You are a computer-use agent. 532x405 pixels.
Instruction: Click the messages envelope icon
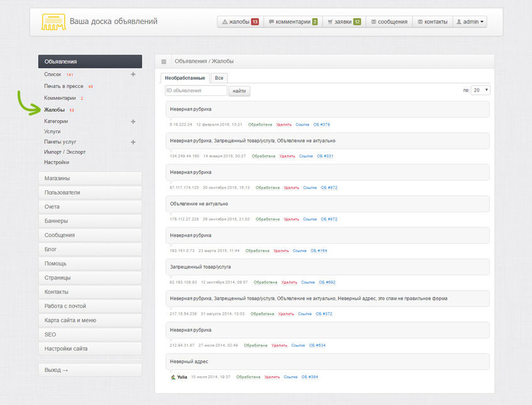click(374, 22)
